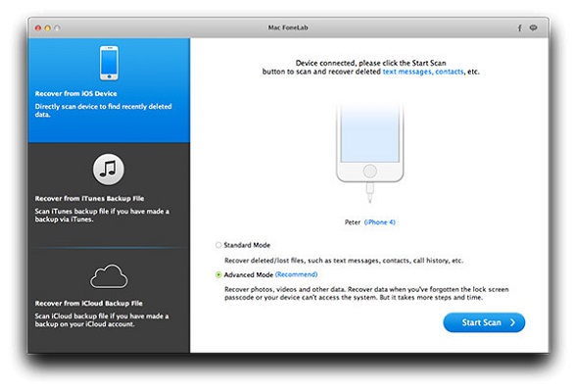The height and width of the screenshot is (392, 577).
Task: Click the contacts link
Action: point(450,72)
